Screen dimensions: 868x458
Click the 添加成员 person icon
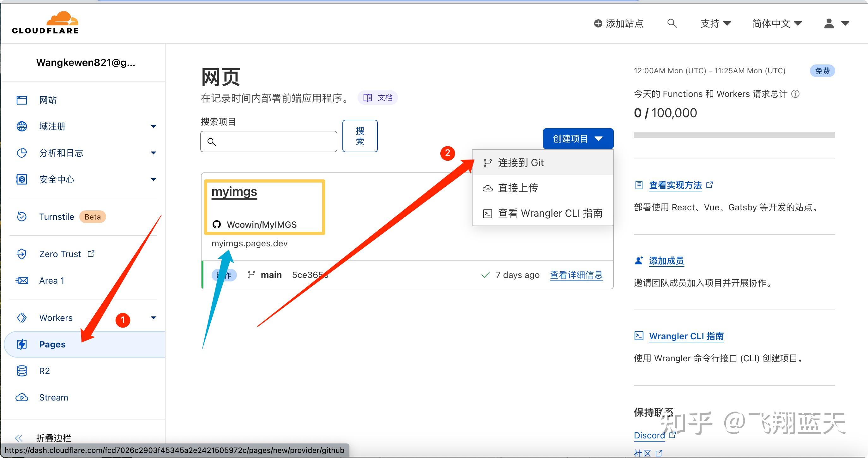(x=639, y=260)
